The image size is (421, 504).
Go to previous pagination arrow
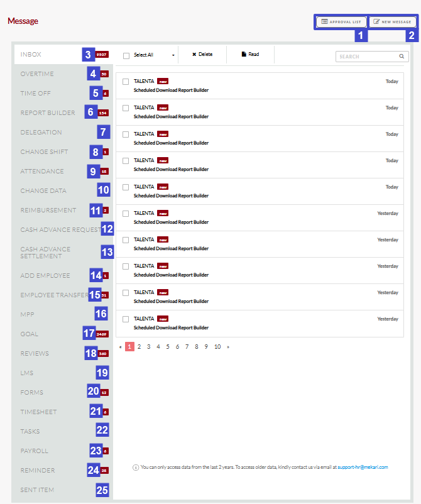pos(120,347)
